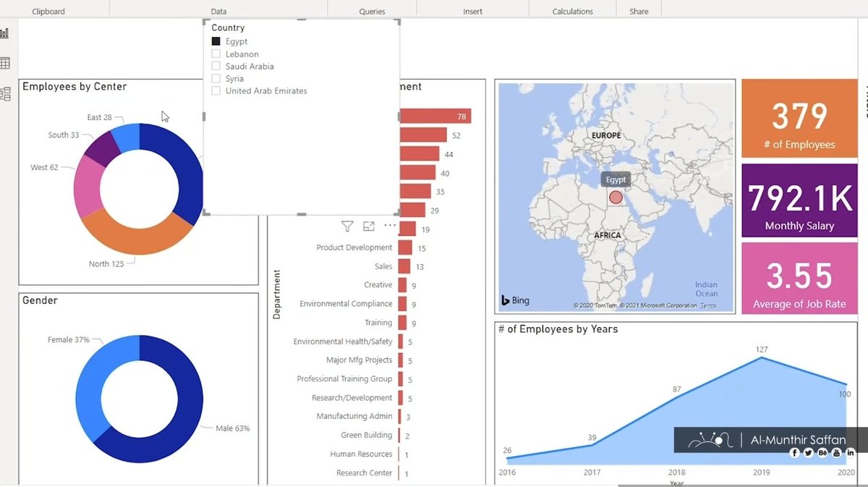Screen dimensions: 868x487
Task: Check the Egypt country checkbox
Action: pyautogui.click(x=216, y=42)
